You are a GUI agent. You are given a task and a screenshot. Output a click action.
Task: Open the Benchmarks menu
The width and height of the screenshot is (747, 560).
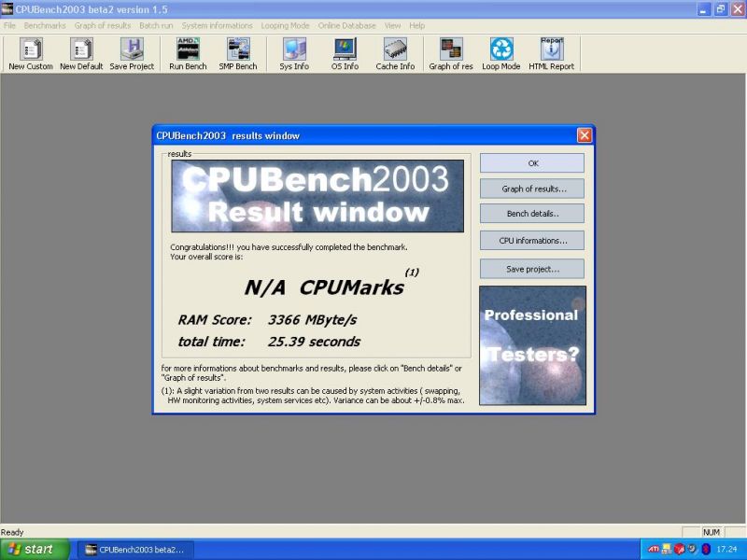tap(45, 26)
